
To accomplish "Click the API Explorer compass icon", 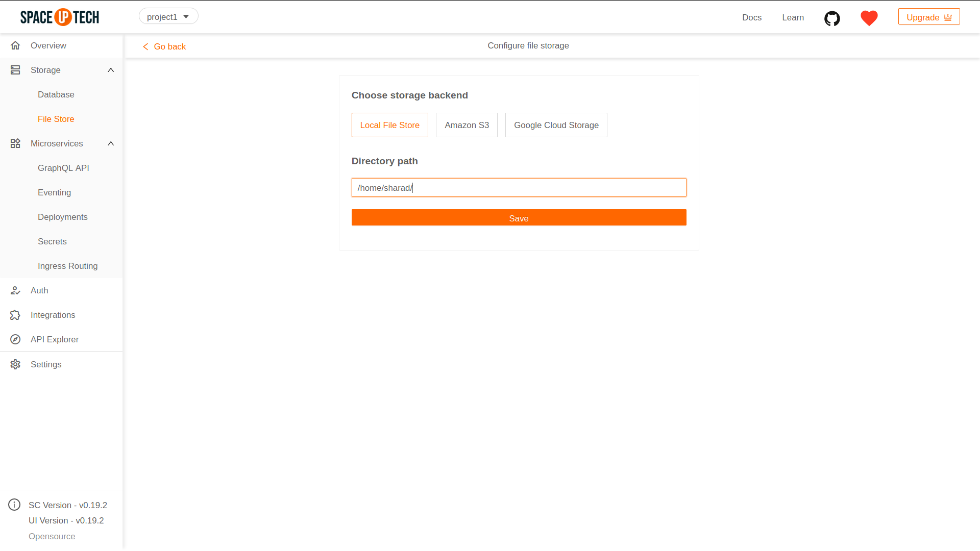I will tap(15, 339).
